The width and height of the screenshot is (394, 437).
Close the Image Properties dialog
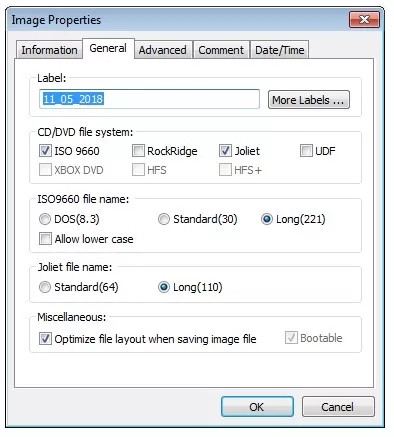364,20
